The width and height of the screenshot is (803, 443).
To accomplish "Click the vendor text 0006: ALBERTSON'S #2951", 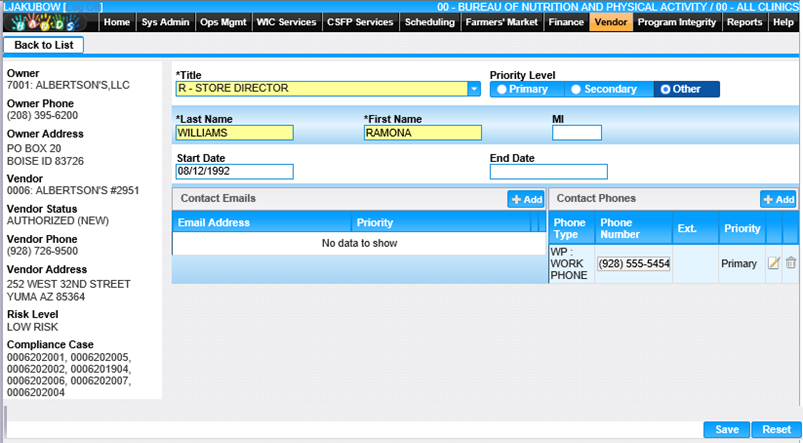I will pos(73,191).
